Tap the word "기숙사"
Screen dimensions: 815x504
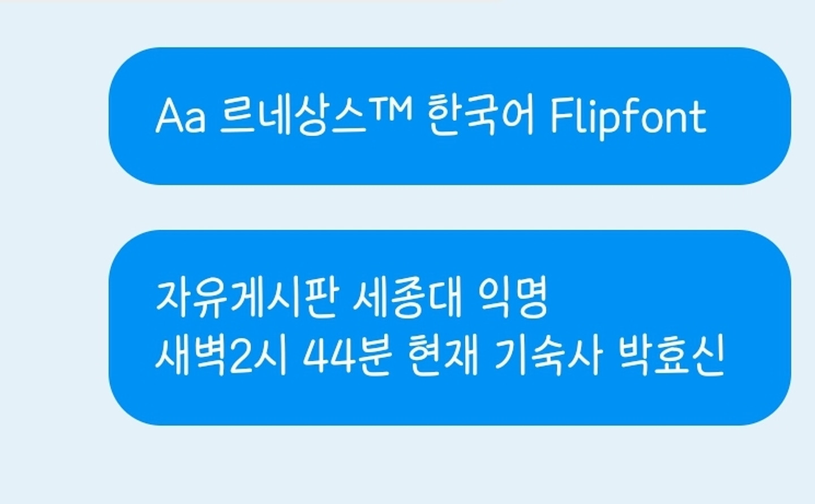[x=547, y=356]
